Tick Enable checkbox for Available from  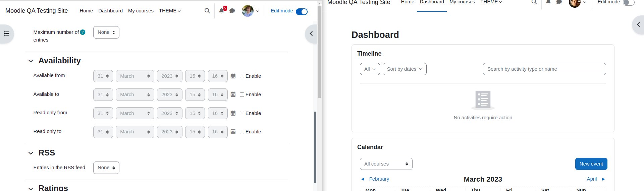pyautogui.click(x=242, y=76)
